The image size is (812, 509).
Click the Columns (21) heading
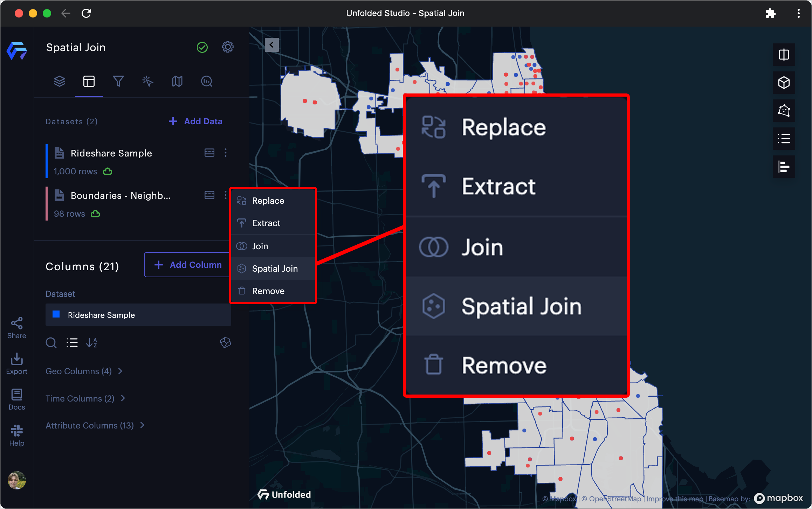click(82, 266)
